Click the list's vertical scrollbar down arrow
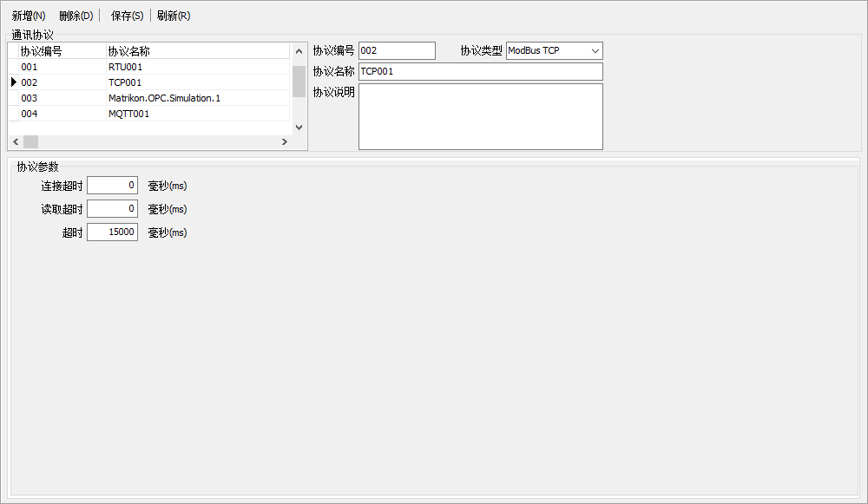This screenshot has width=868, height=504. tap(299, 128)
